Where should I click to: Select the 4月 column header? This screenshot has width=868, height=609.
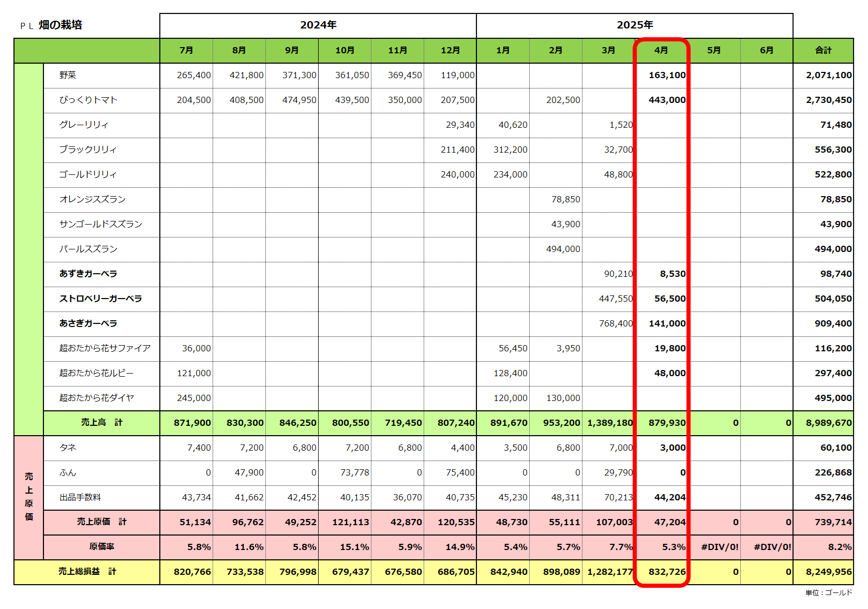coord(661,50)
